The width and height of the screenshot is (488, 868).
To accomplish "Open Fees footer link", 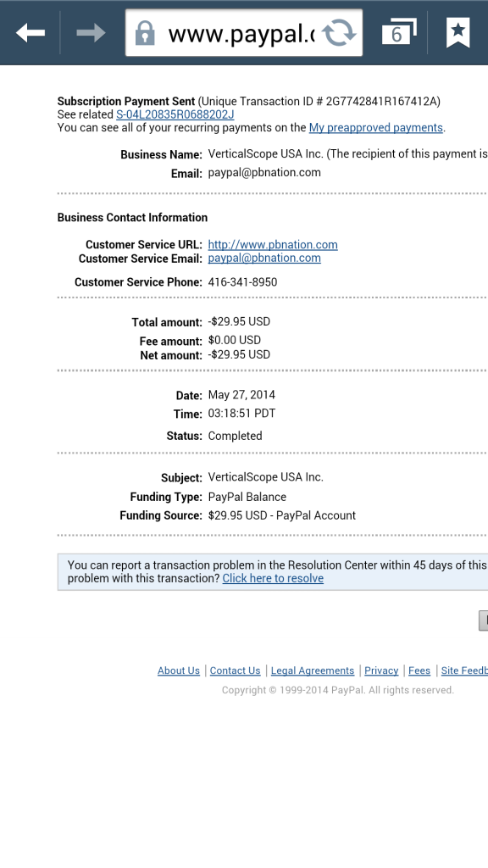I will point(419,670).
